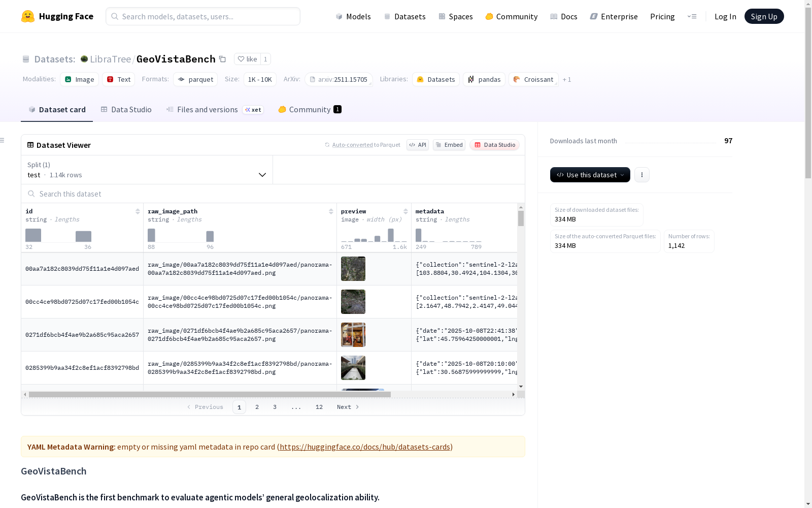Open Community in the top navigation
The width and height of the screenshot is (812, 508).
tap(512, 16)
